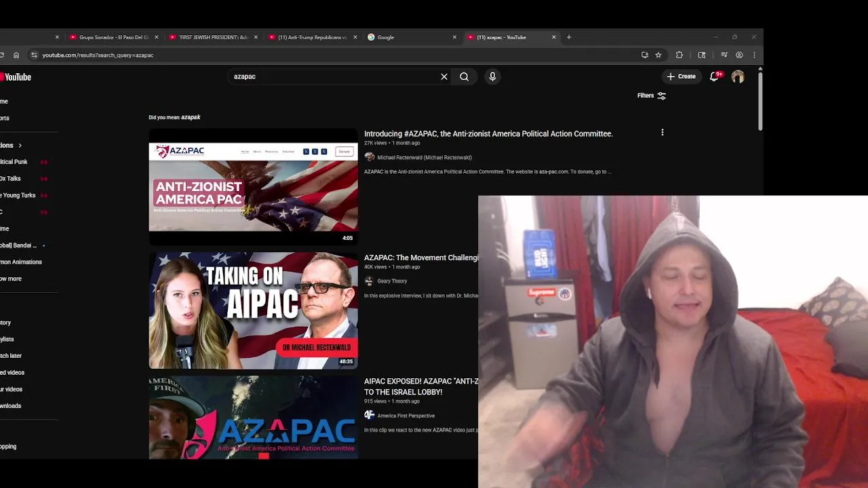Viewport: 868px width, 488px height.
Task: Expand the Subscriptions section chevron
Action: [20, 145]
